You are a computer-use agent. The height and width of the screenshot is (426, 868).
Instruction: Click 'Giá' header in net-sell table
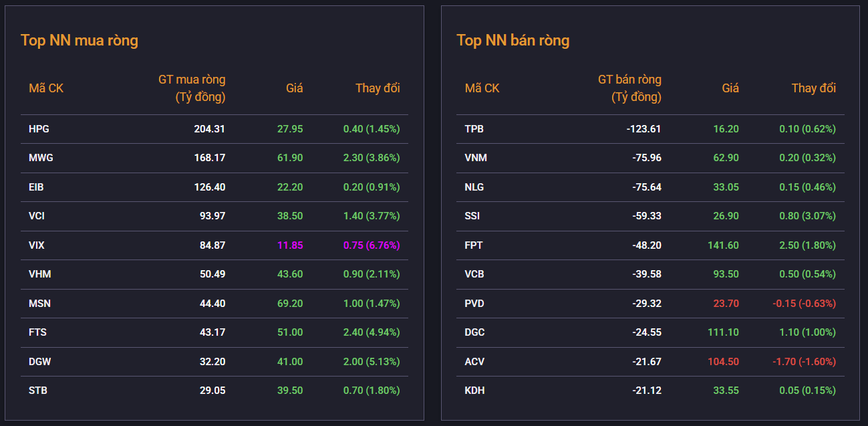[x=730, y=88]
